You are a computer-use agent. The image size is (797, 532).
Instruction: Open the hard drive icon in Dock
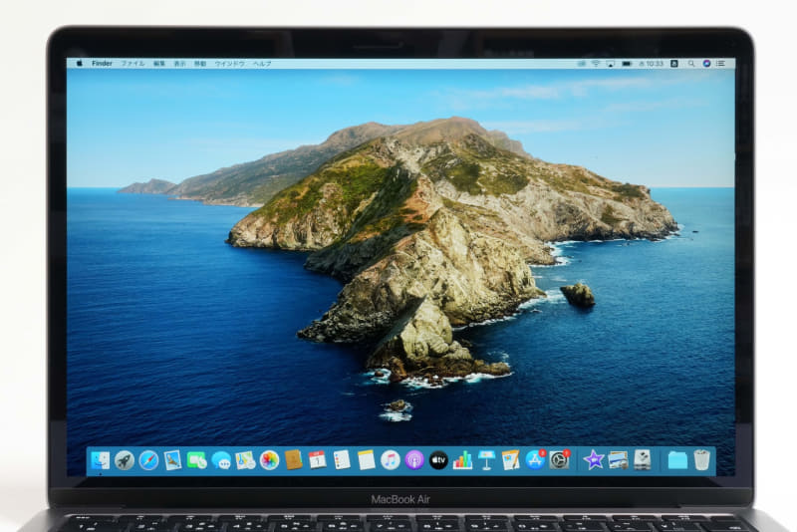click(643, 460)
